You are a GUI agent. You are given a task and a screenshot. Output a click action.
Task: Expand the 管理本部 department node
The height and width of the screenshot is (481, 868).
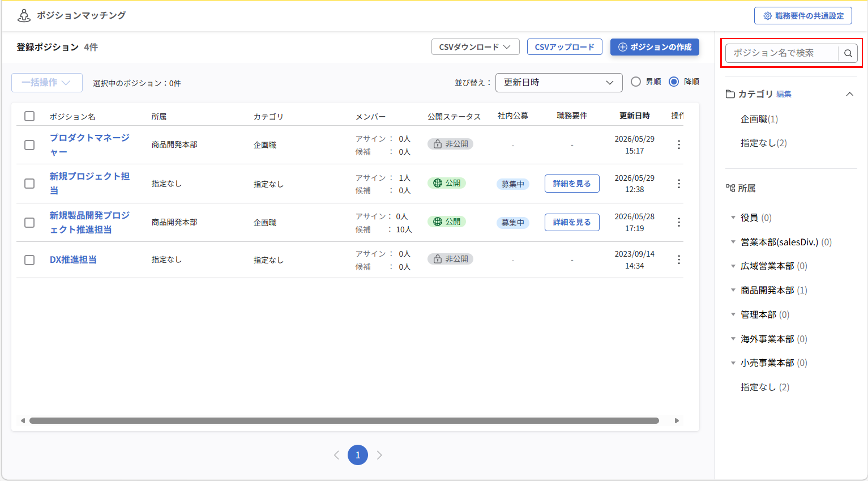[733, 314]
